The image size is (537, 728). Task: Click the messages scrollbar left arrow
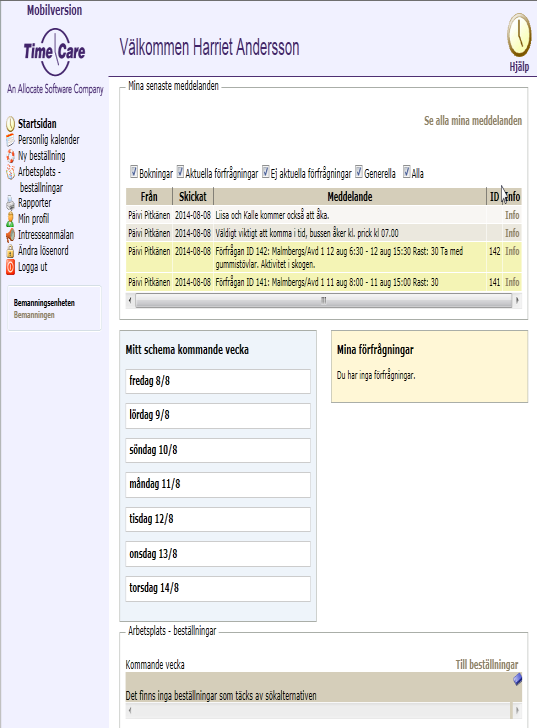[130, 300]
